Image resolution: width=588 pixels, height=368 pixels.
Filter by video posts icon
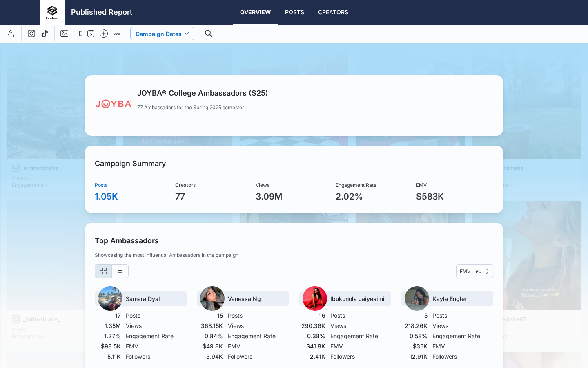pos(78,34)
